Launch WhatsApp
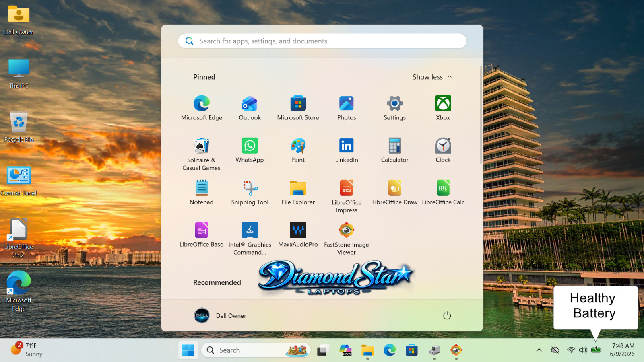This screenshot has height=362, width=644. (x=250, y=150)
